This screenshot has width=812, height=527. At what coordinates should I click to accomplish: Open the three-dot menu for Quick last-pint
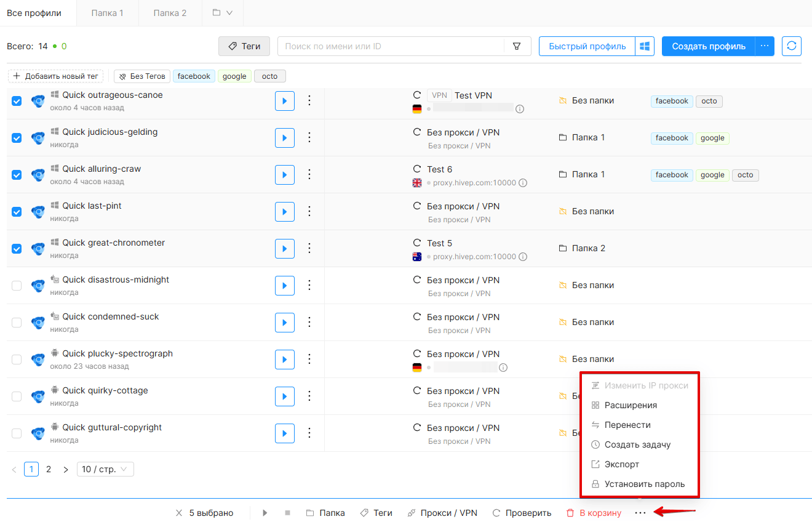pyautogui.click(x=309, y=212)
